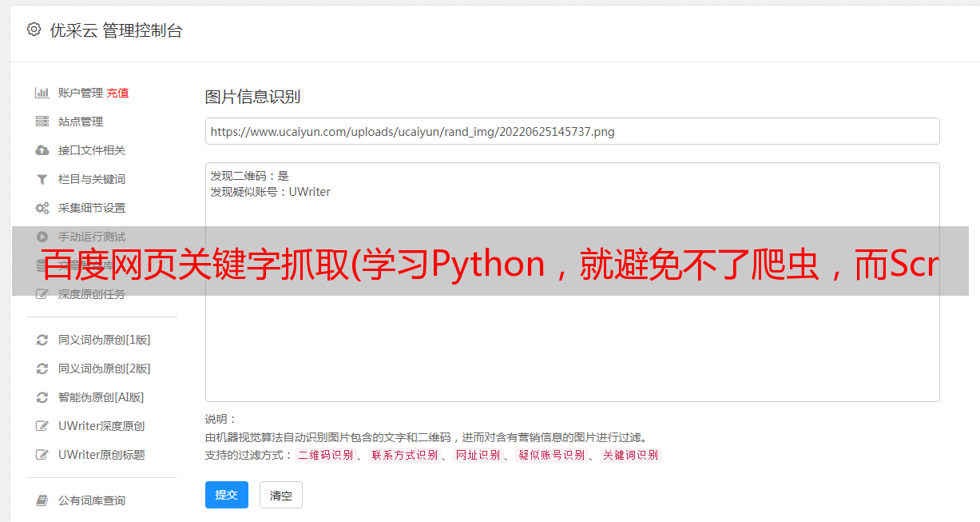The width and height of the screenshot is (980, 522).
Task: Click the 优采云 管理控制台 title
Action: click(116, 30)
